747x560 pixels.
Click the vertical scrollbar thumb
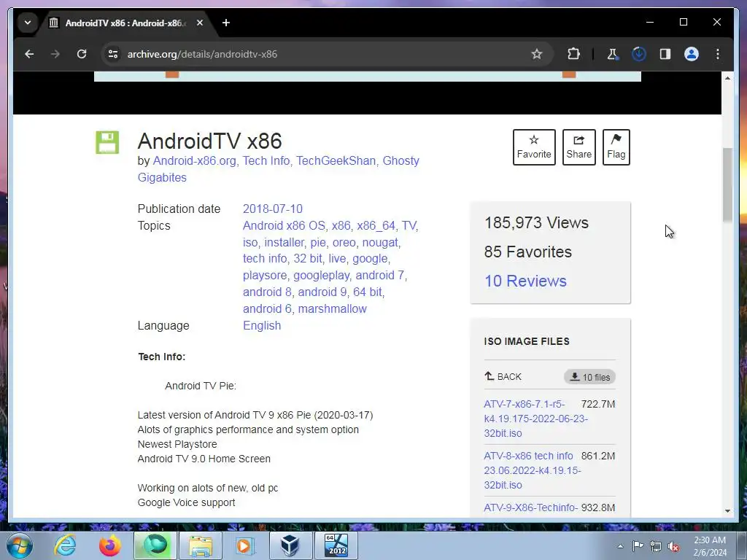point(727,184)
